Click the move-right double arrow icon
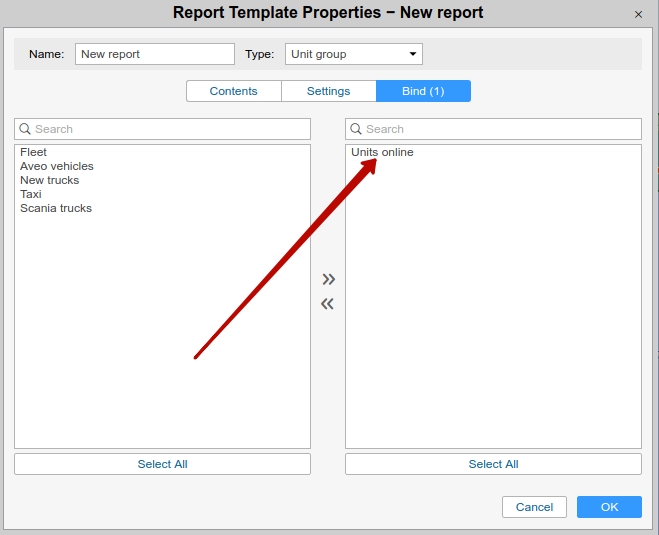 click(x=328, y=279)
